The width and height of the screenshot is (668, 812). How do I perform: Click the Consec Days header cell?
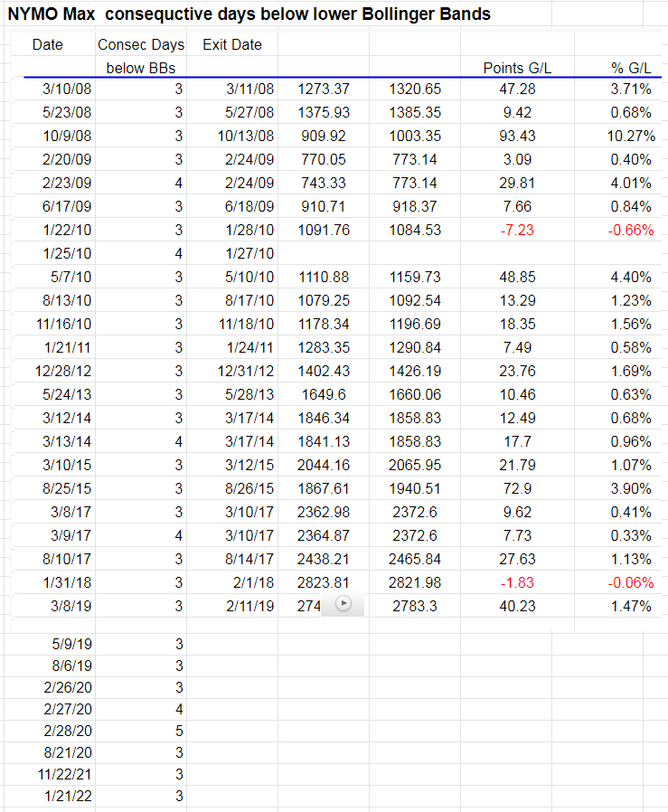140,45
